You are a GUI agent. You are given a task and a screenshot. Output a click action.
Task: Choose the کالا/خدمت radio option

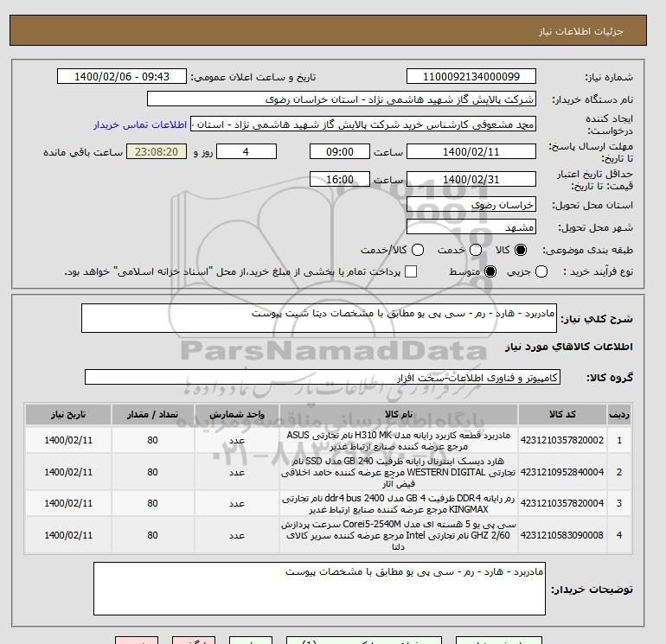(x=417, y=250)
